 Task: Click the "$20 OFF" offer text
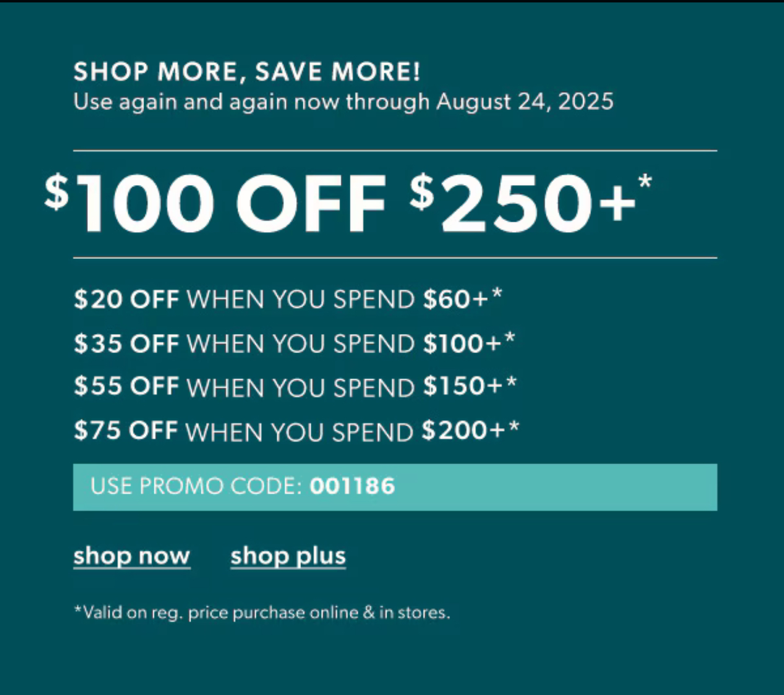tap(126, 300)
